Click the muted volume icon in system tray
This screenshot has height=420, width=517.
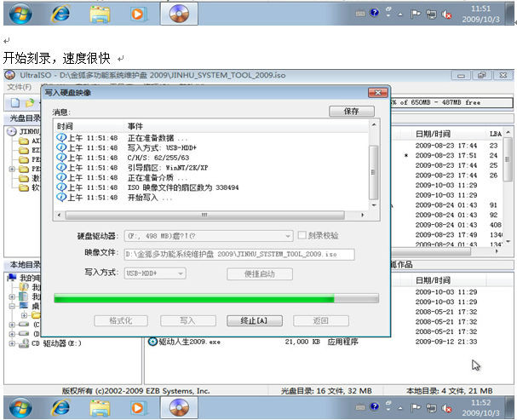tap(448, 14)
